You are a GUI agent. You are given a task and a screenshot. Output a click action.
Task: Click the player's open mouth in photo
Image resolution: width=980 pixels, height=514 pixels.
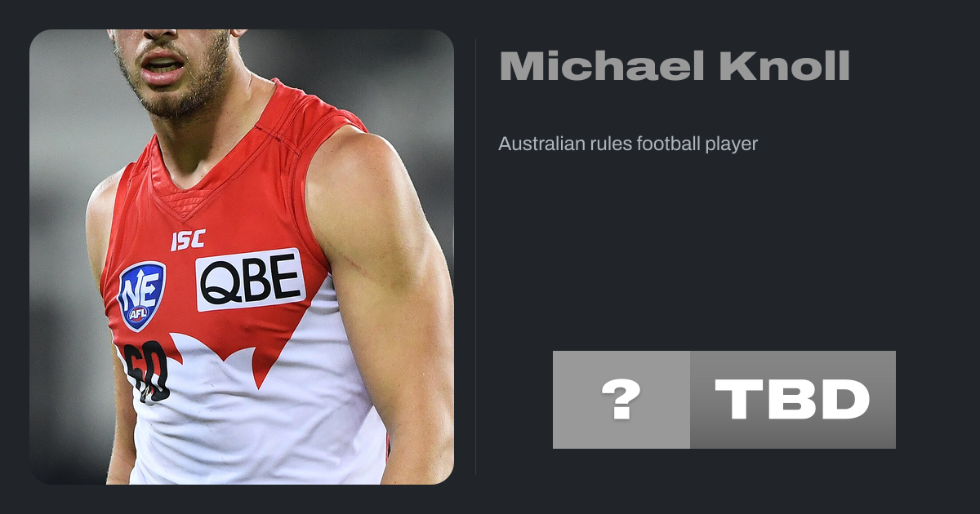tap(164, 64)
